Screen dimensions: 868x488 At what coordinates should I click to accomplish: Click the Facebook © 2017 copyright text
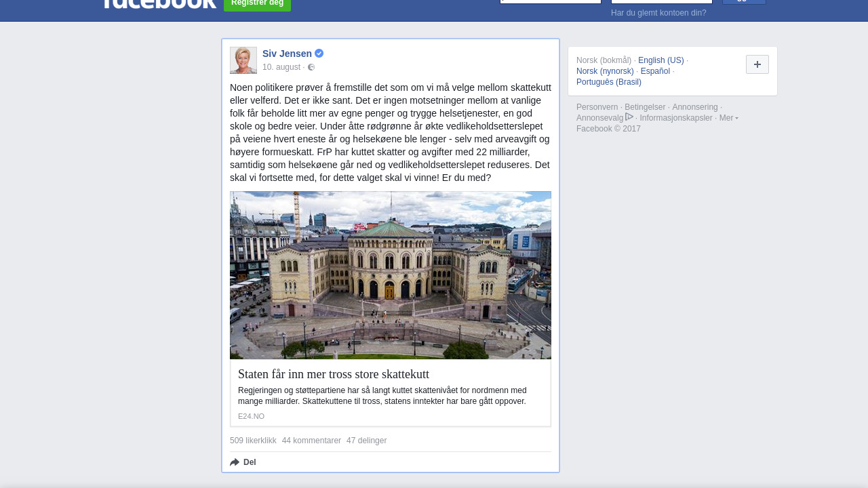click(608, 129)
